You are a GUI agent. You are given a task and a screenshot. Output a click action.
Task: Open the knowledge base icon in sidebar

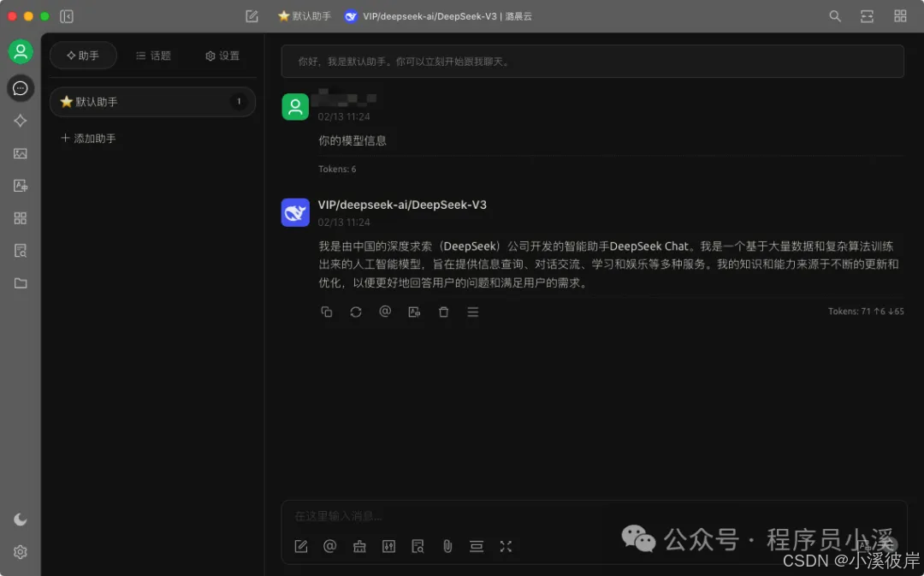coord(21,251)
